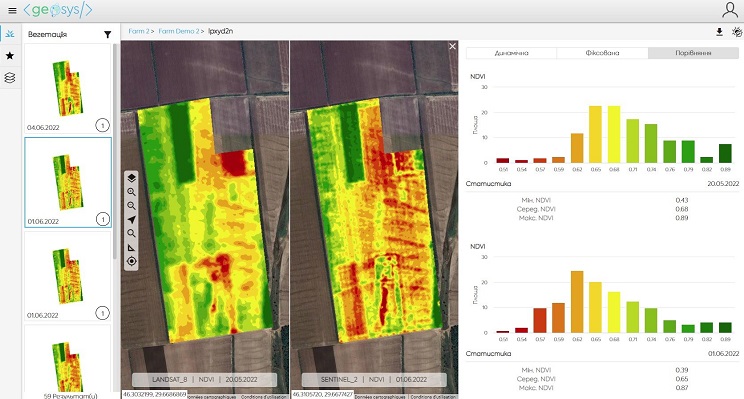Zoom out on the map

131,205
